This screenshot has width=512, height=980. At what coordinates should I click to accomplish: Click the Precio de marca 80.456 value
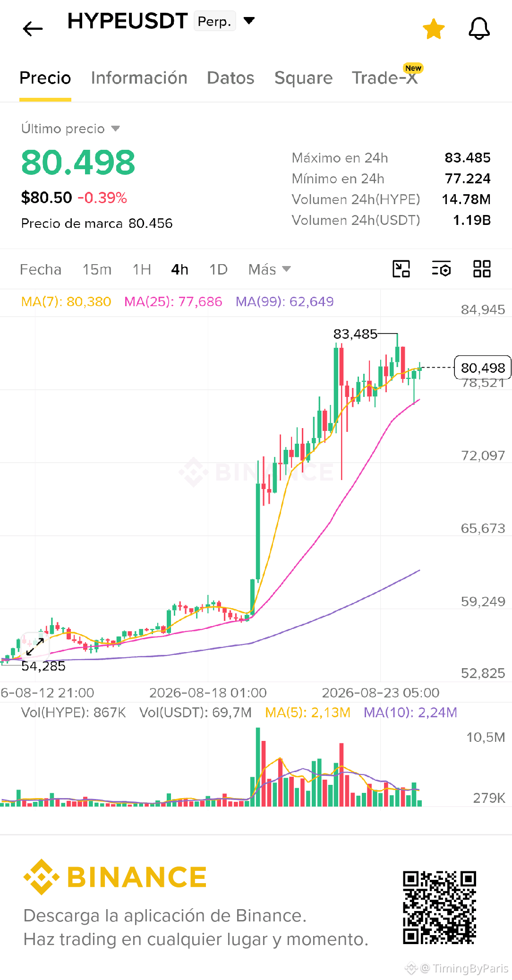tap(150, 223)
